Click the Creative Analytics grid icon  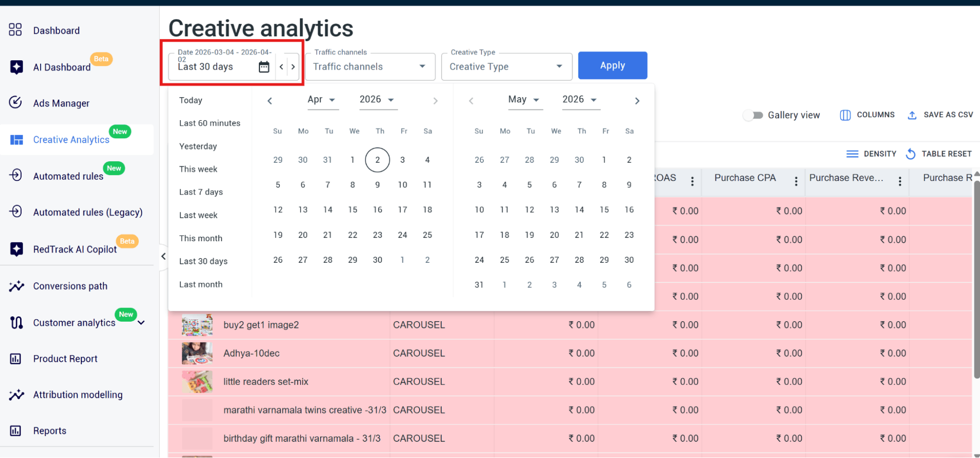point(17,140)
